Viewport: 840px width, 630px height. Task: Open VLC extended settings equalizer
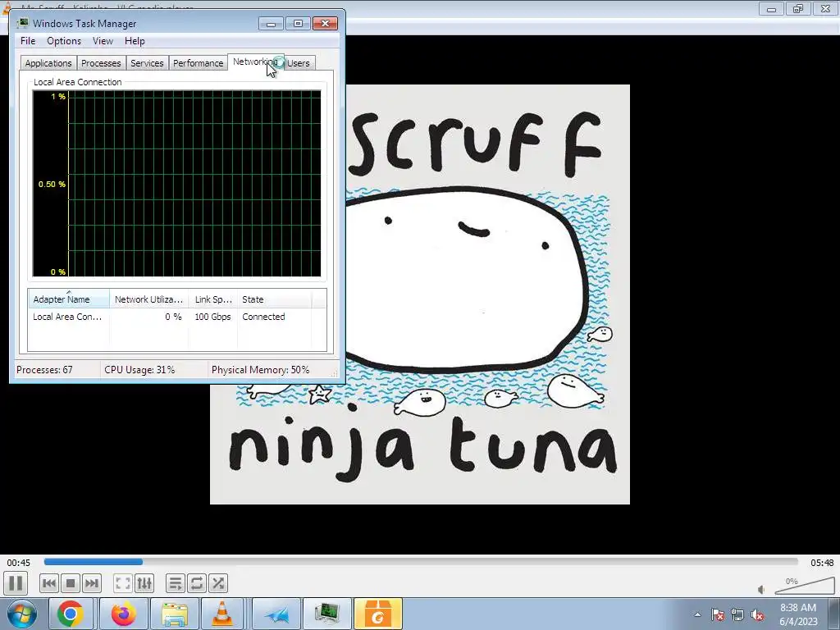point(144,583)
